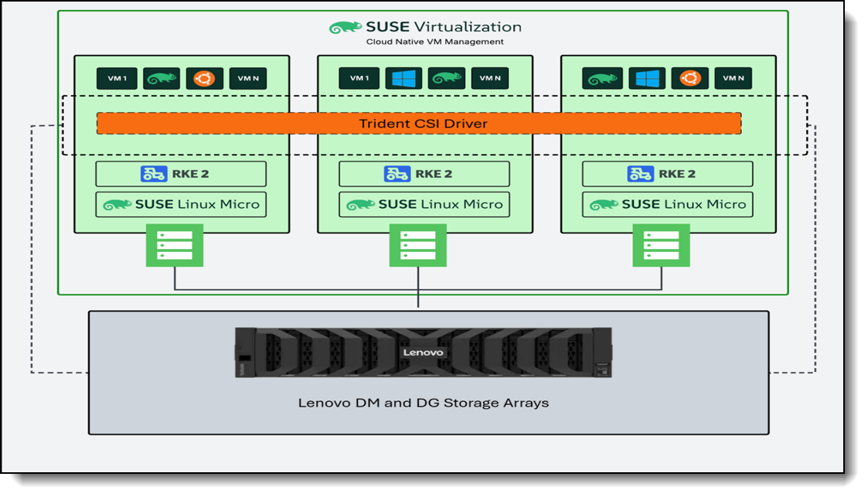The image size is (868, 497).
Task: Select SUSE Linux Micro in the right node
Action: (x=667, y=205)
